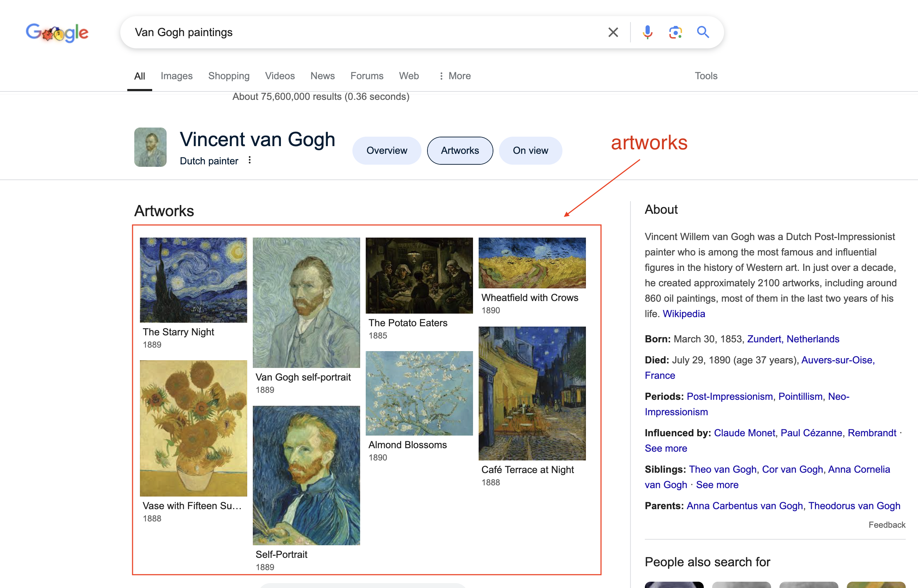Expand See more under Siblings
Image resolution: width=918 pixels, height=588 pixels.
click(717, 485)
